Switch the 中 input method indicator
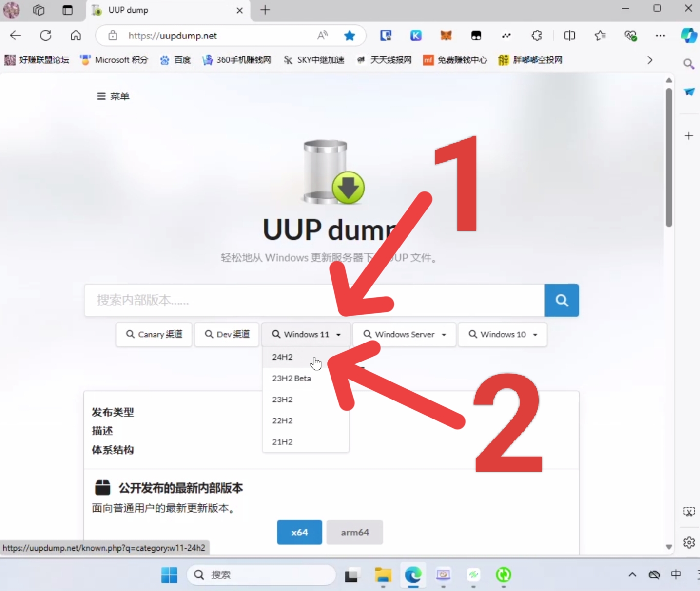This screenshot has width=700, height=591. point(676,574)
